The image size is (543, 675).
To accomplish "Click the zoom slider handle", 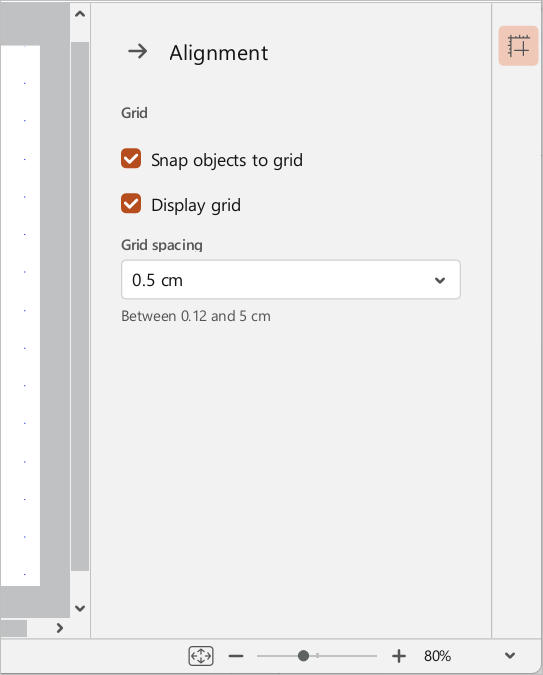I will (303, 656).
